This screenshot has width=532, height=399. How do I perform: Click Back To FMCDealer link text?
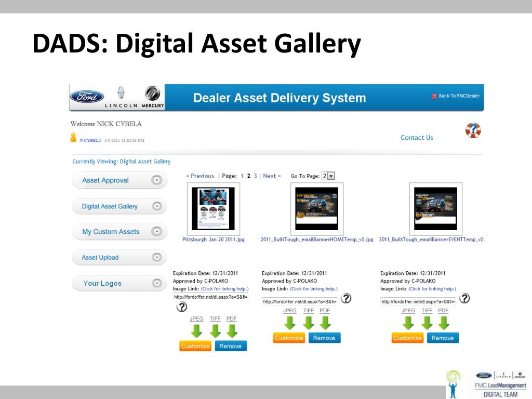(459, 96)
